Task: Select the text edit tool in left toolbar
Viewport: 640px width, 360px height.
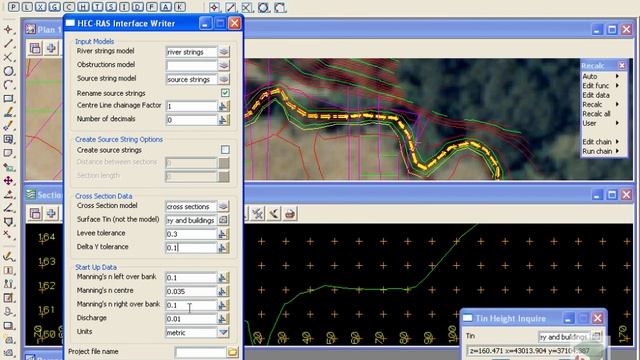Action: [x=8, y=112]
